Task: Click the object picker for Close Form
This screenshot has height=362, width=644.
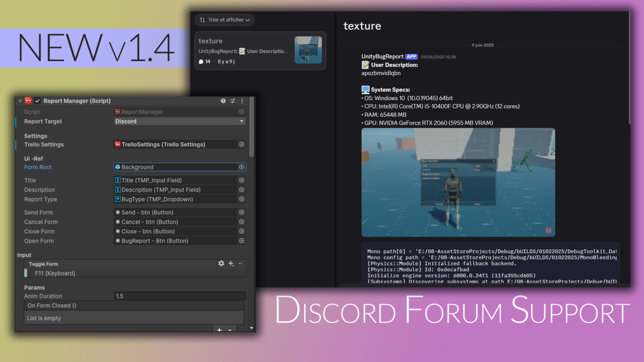Action: tap(241, 232)
